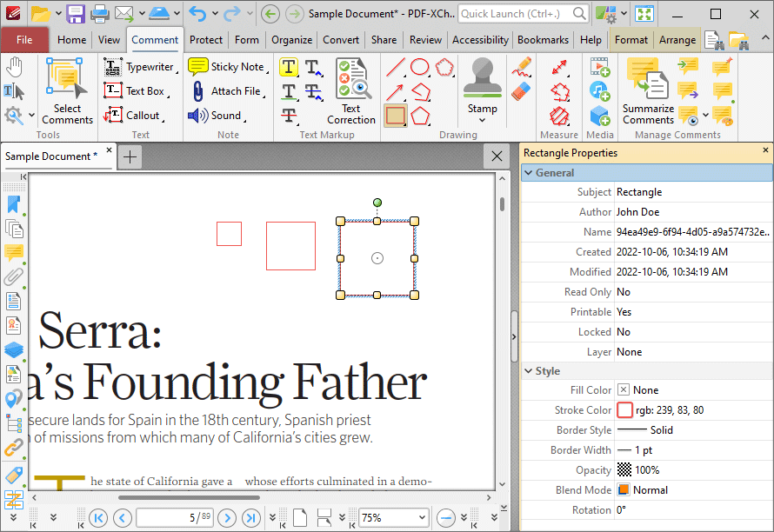Open the Border Style Solid dropdown
Viewport: 774px width, 532px height.
[x=693, y=429]
